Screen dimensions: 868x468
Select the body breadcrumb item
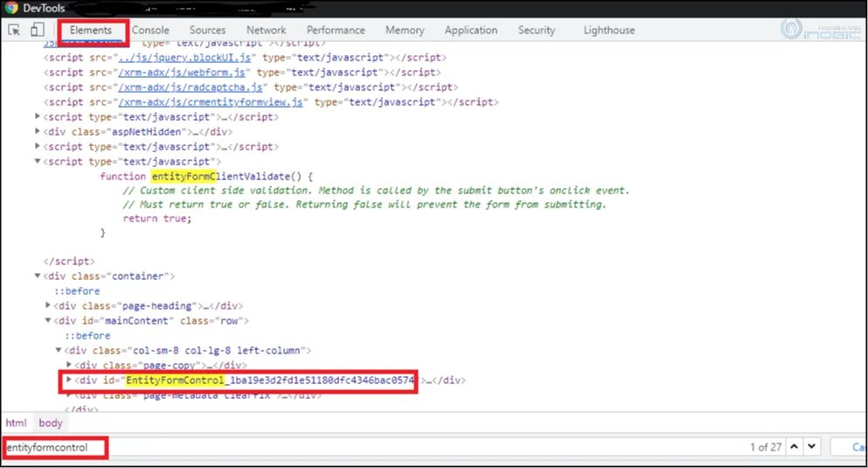point(51,423)
